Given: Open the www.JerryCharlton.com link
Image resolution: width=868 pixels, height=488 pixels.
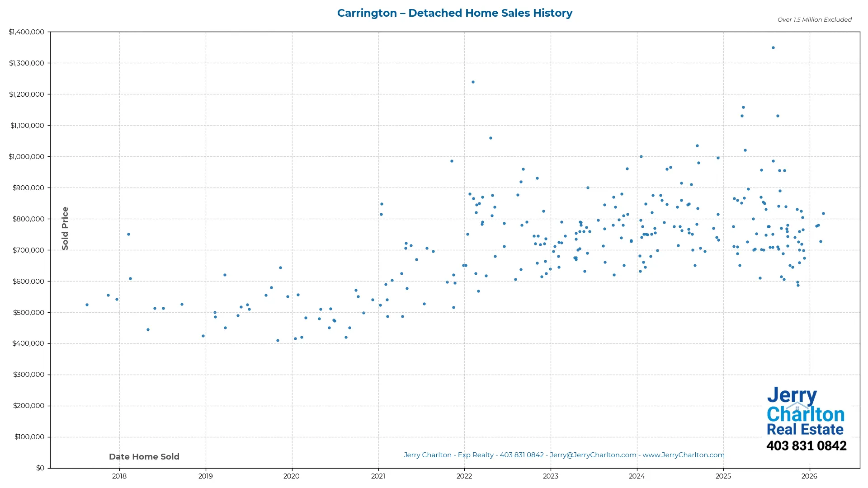Looking at the screenshot, I should [684, 455].
